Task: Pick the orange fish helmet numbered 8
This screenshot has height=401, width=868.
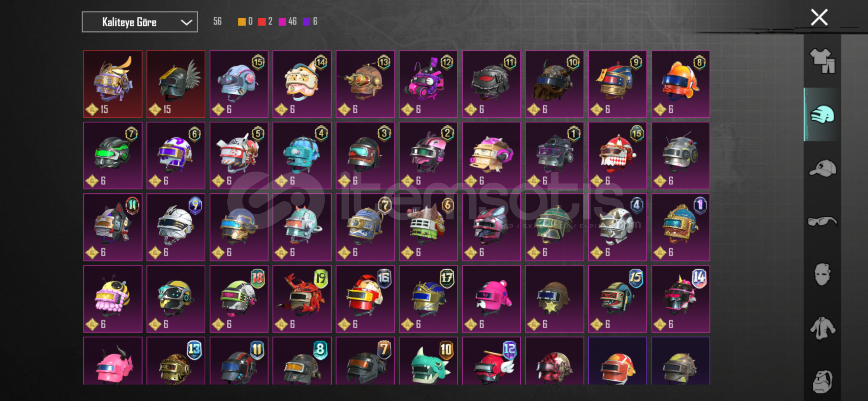Action: point(681,84)
